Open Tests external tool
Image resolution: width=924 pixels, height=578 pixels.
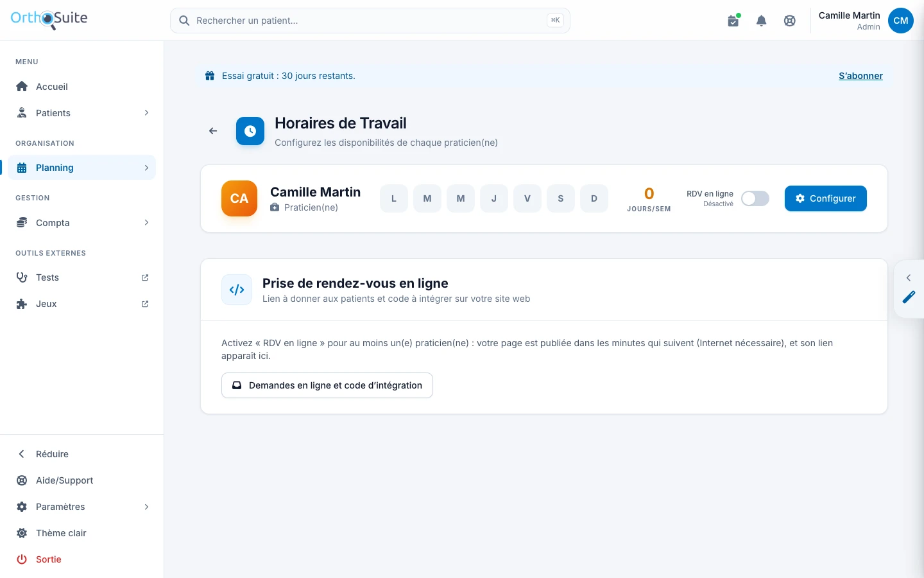[x=82, y=277]
